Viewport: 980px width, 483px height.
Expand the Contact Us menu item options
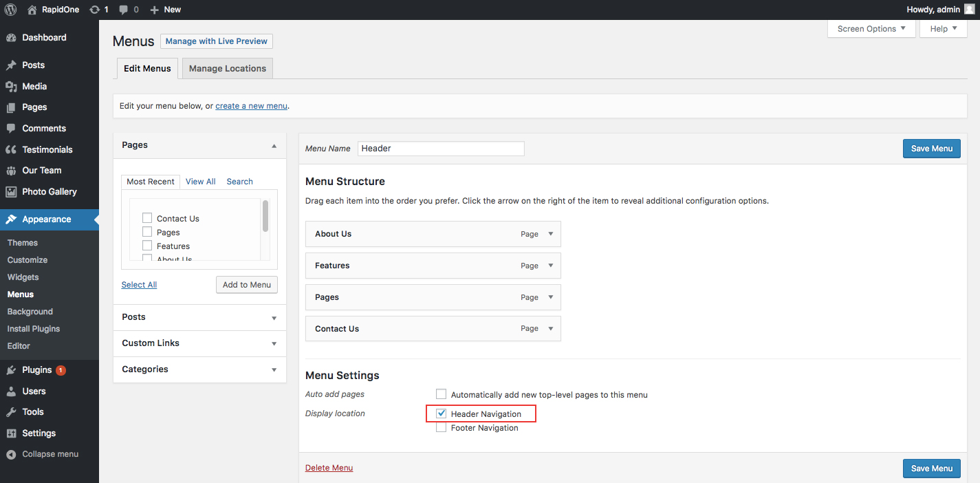coord(550,329)
